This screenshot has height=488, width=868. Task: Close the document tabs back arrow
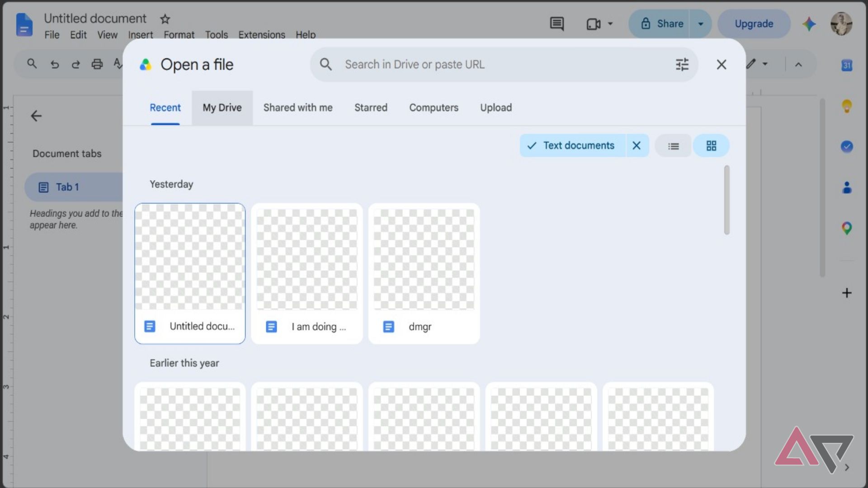(x=36, y=116)
